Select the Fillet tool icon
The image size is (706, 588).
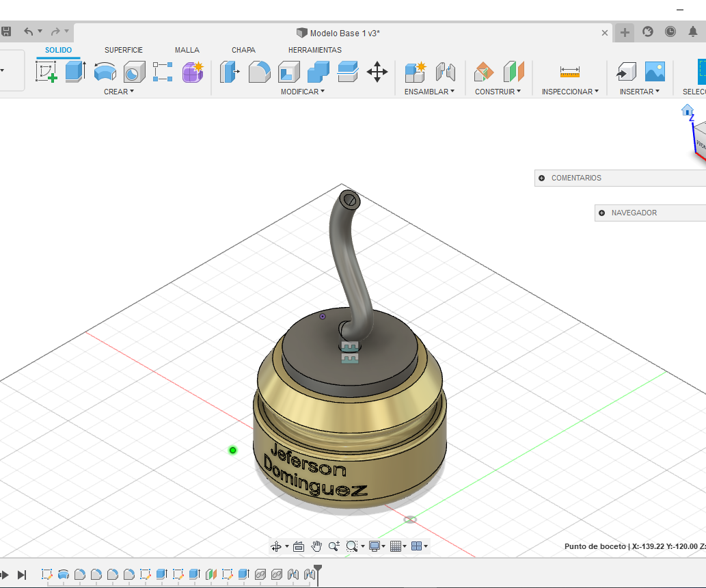point(259,72)
